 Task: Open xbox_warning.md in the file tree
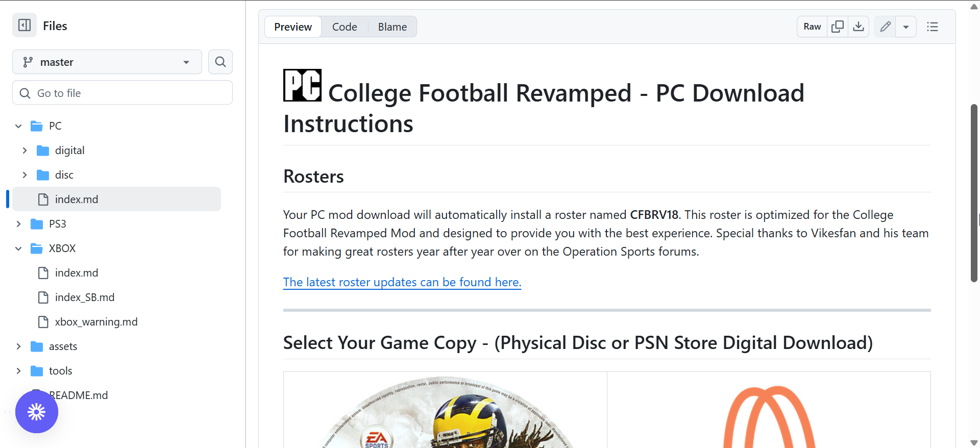pos(96,322)
